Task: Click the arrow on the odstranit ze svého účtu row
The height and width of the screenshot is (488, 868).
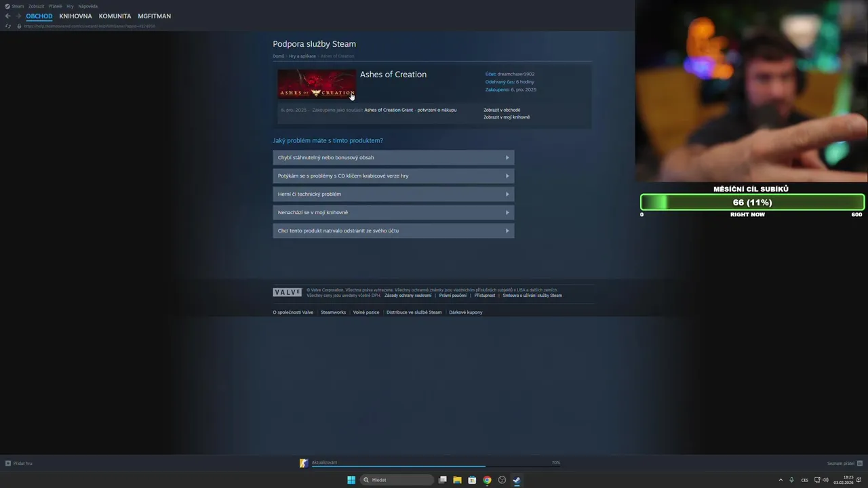Action: click(x=507, y=230)
